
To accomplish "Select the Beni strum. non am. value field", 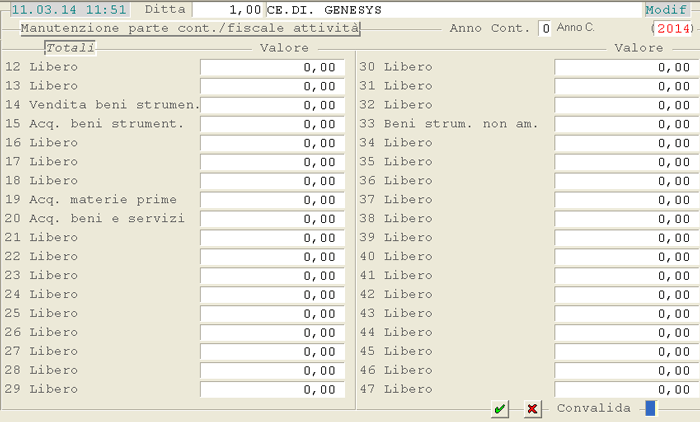I will 626,124.
